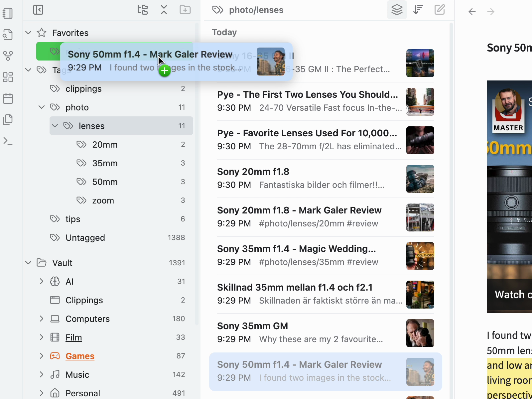Select the Untagged item
The height and width of the screenshot is (399, 532).
pos(115,238)
